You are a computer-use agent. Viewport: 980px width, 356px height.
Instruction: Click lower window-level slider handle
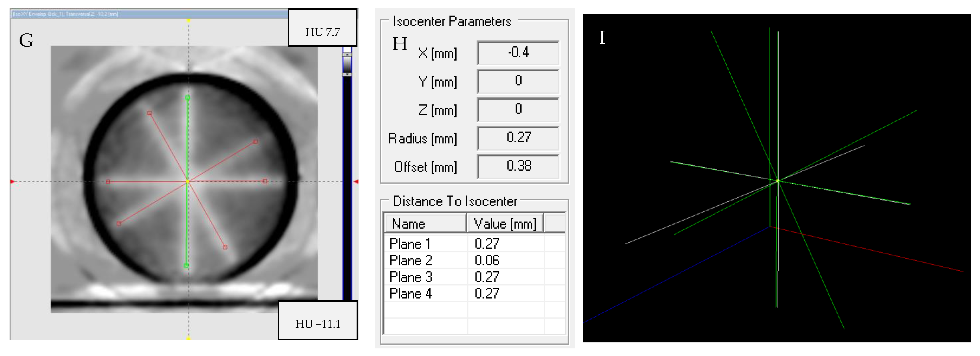click(347, 74)
